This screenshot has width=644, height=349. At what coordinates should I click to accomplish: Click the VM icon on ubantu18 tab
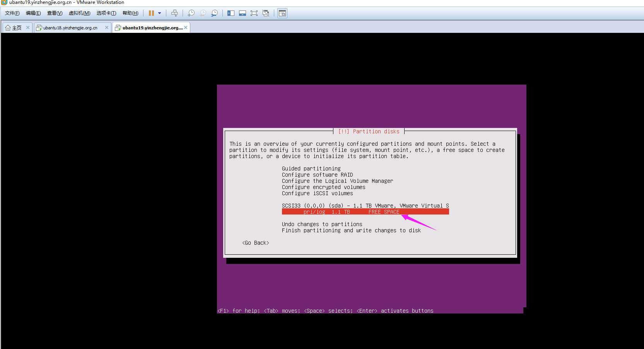(39, 28)
